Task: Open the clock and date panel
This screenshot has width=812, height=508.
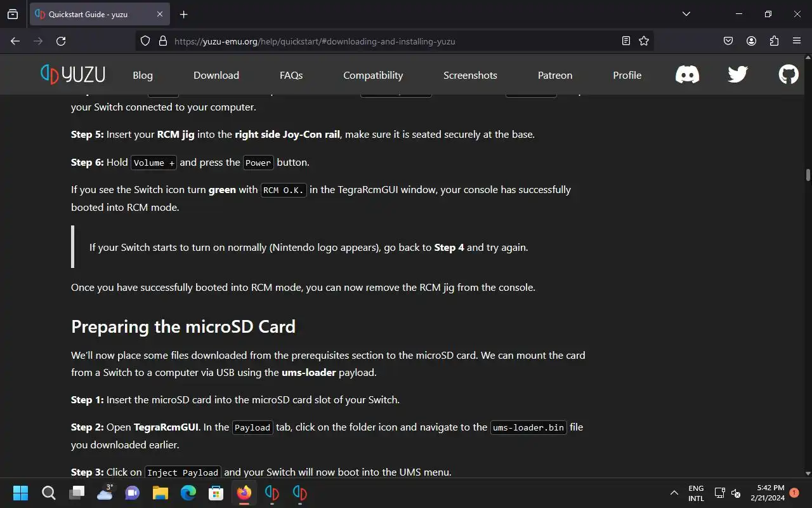Action: 768,493
